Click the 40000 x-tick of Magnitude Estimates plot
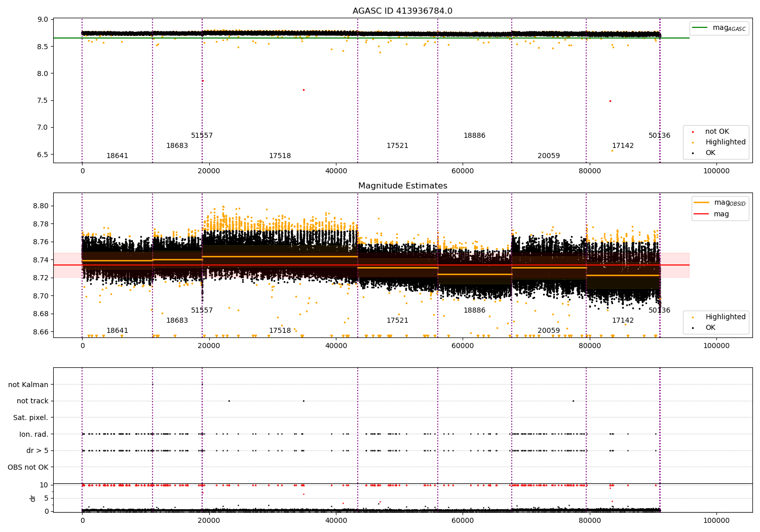Screen dimensions: 760x532 tap(336, 346)
